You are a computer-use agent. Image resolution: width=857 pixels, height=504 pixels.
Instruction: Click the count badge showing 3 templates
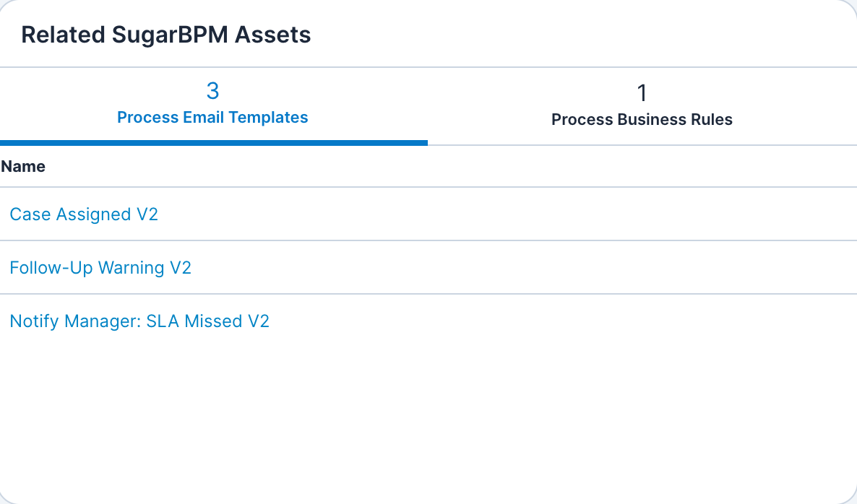pos(212,91)
